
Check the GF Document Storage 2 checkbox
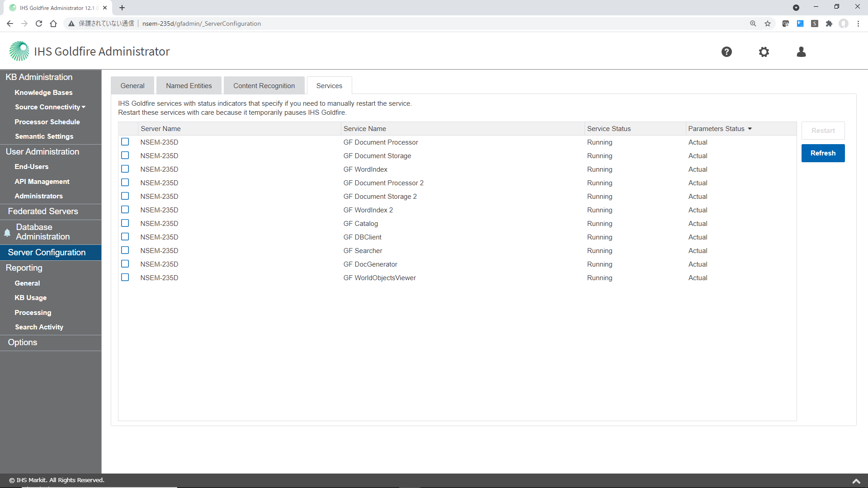pyautogui.click(x=125, y=196)
